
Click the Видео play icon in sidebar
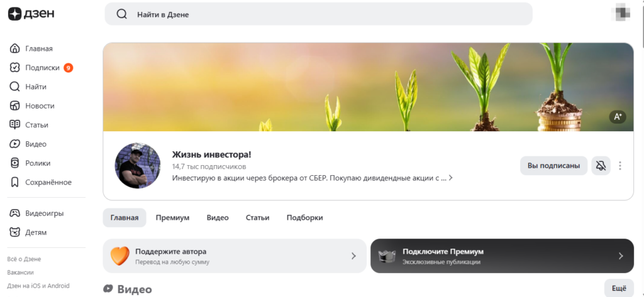coord(15,144)
